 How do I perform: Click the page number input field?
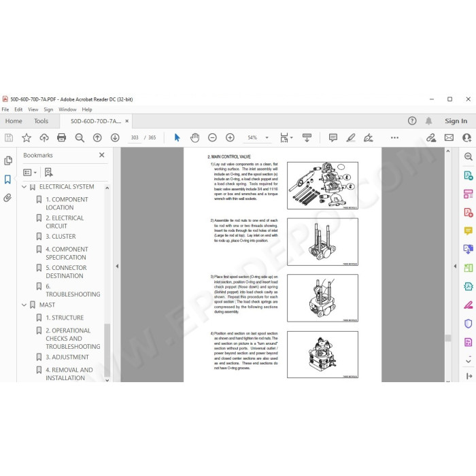135,138
